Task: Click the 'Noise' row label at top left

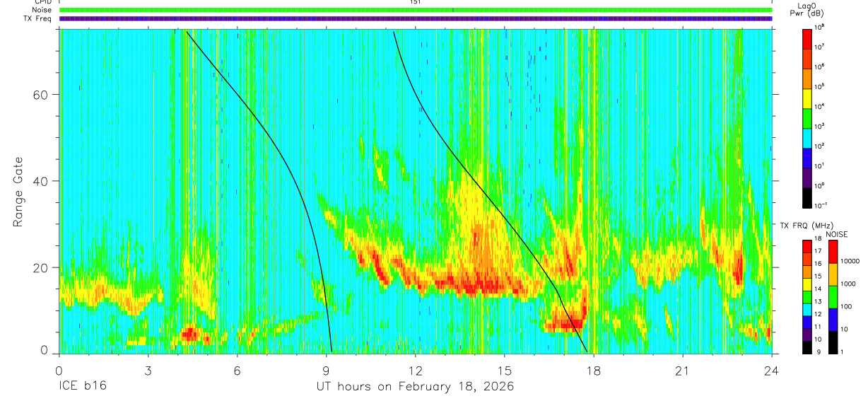Action: [41, 10]
